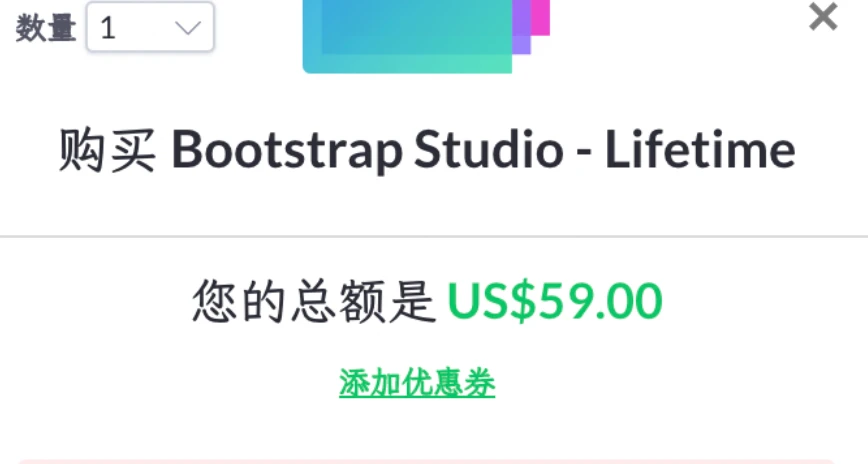Image resolution: width=868 pixels, height=464 pixels.
Task: Click the purple layer of the logo
Action: click(x=521, y=28)
